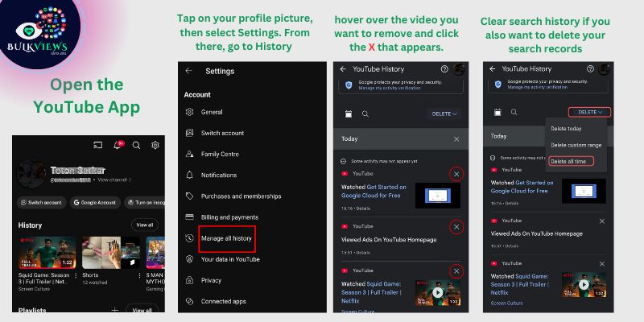Open Manage my activity verification in open-menu screen
Image resolution: width=644 pixels, height=322 pixels.
coord(538,88)
